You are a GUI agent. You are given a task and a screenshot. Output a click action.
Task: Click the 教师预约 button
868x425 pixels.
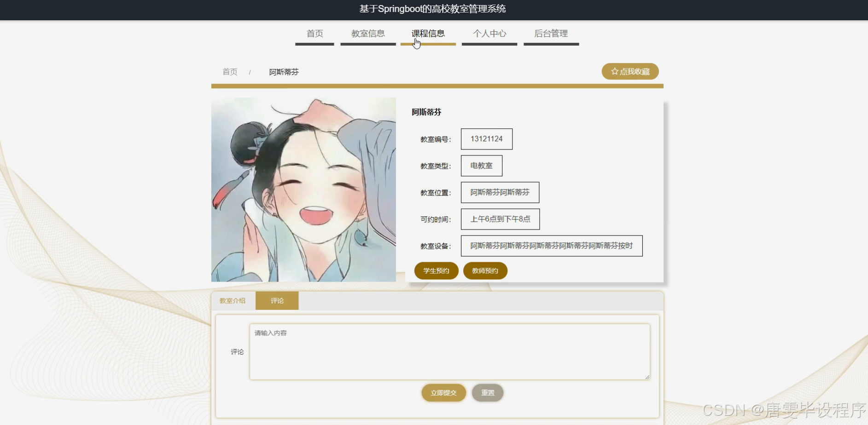485,270
